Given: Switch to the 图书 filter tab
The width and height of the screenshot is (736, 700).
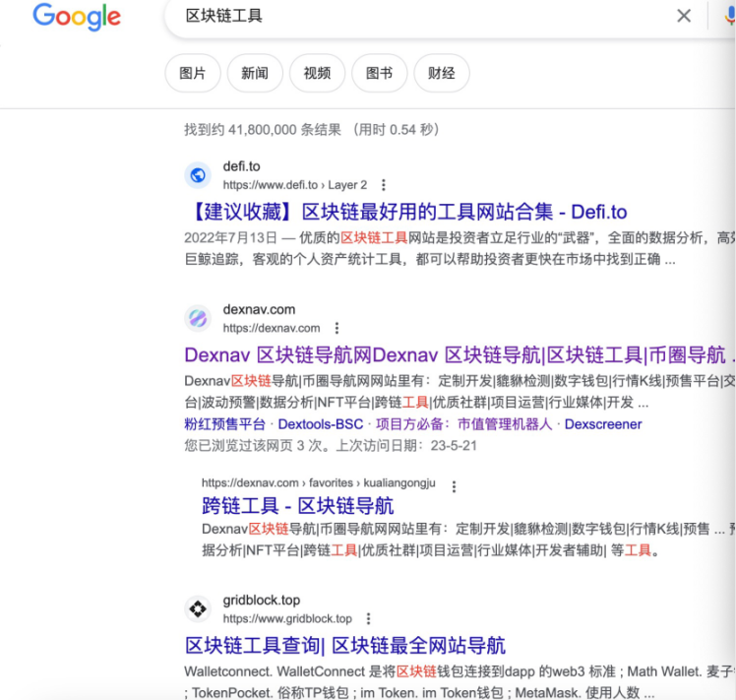Looking at the screenshot, I should tap(379, 73).
